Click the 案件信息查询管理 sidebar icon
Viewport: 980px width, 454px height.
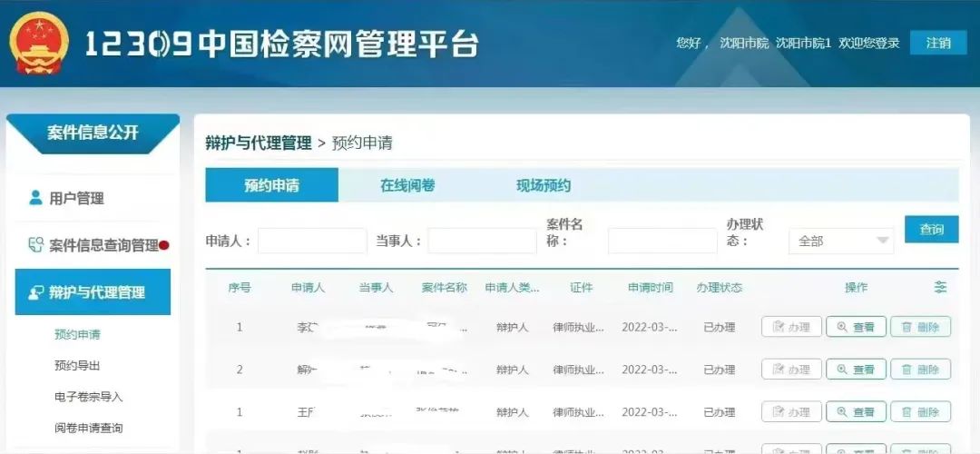click(x=35, y=245)
